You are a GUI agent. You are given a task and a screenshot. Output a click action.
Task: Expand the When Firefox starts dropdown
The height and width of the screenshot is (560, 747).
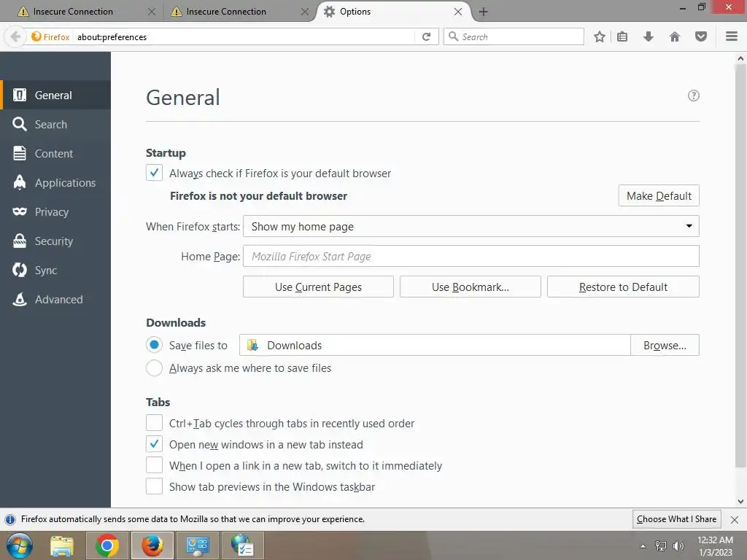(471, 226)
